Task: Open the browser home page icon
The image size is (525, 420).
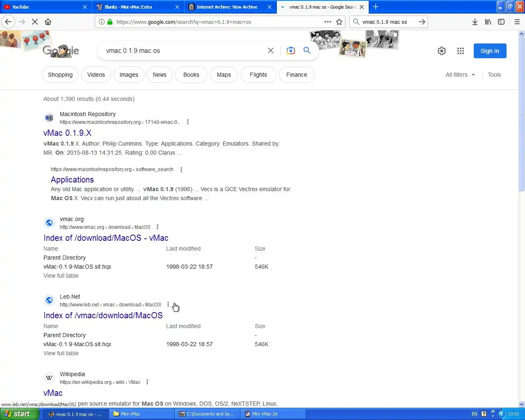Action: click(48, 22)
